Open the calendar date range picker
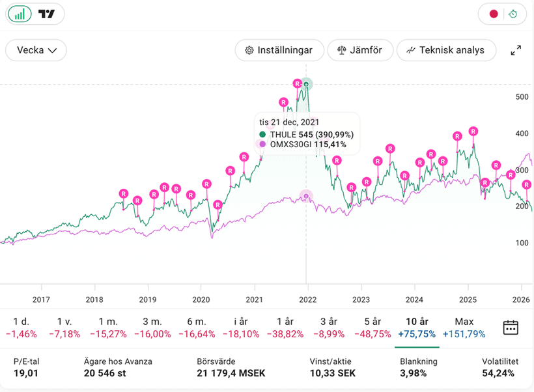 (511, 327)
